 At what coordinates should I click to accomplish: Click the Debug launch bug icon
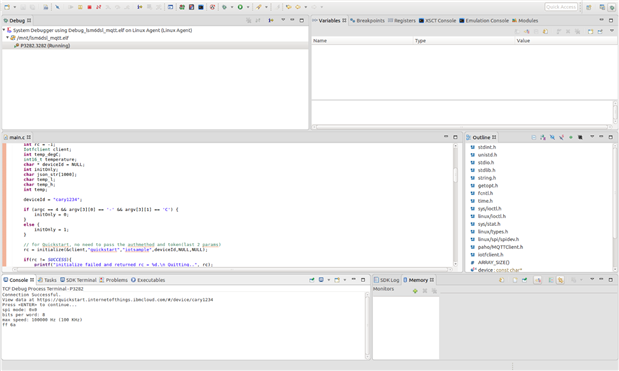point(224,7)
